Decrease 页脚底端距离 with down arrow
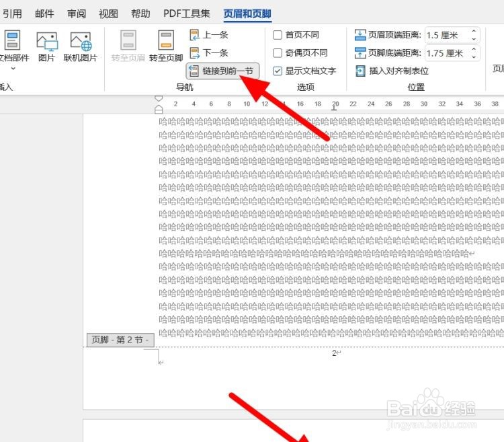 [474, 57]
